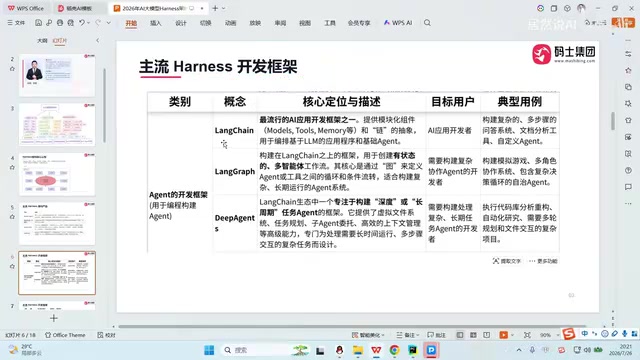Toggle the 备注 notes pane

coord(407,335)
